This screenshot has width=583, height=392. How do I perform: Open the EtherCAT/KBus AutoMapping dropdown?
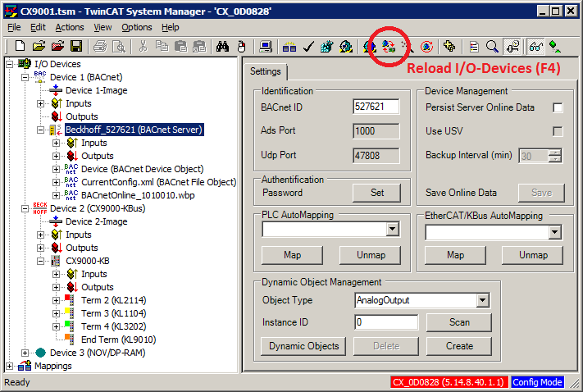pyautogui.click(x=555, y=232)
